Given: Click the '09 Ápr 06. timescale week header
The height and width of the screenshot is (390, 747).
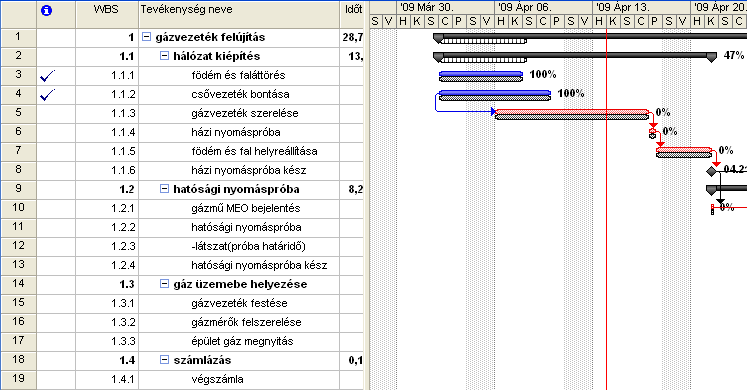Looking at the screenshot, I should pos(544,8).
